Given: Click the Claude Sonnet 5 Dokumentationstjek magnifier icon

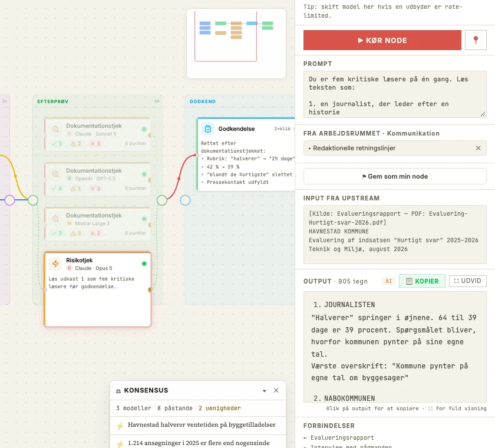Looking at the screenshot, I should click(x=55, y=129).
